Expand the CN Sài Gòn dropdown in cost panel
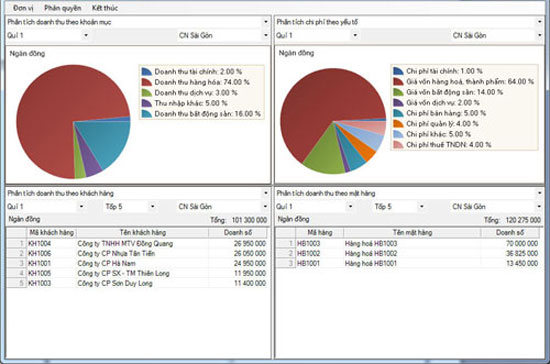 coord(539,35)
